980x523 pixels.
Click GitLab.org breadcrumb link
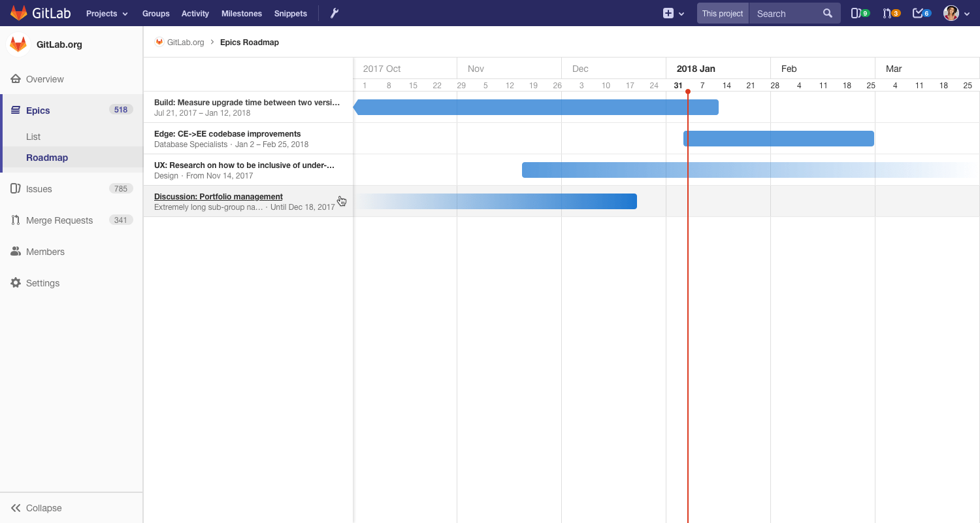tap(186, 42)
